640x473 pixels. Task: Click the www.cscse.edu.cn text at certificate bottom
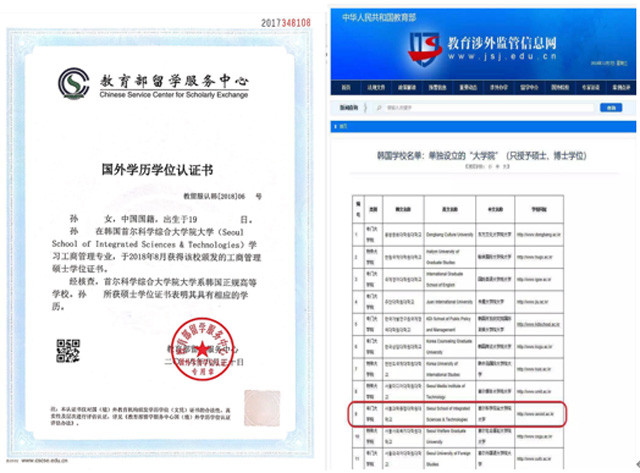coord(44,460)
